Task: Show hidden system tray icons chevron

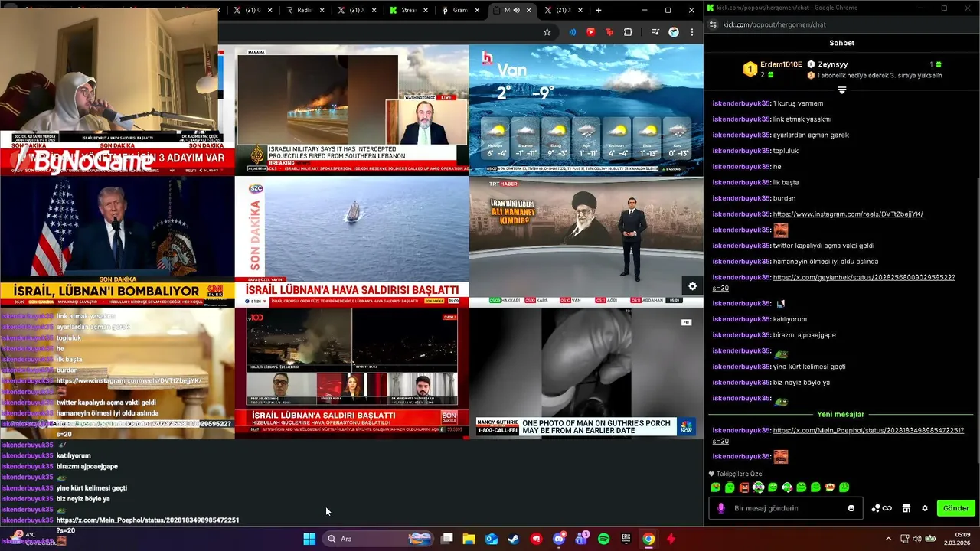Action: tap(888, 539)
